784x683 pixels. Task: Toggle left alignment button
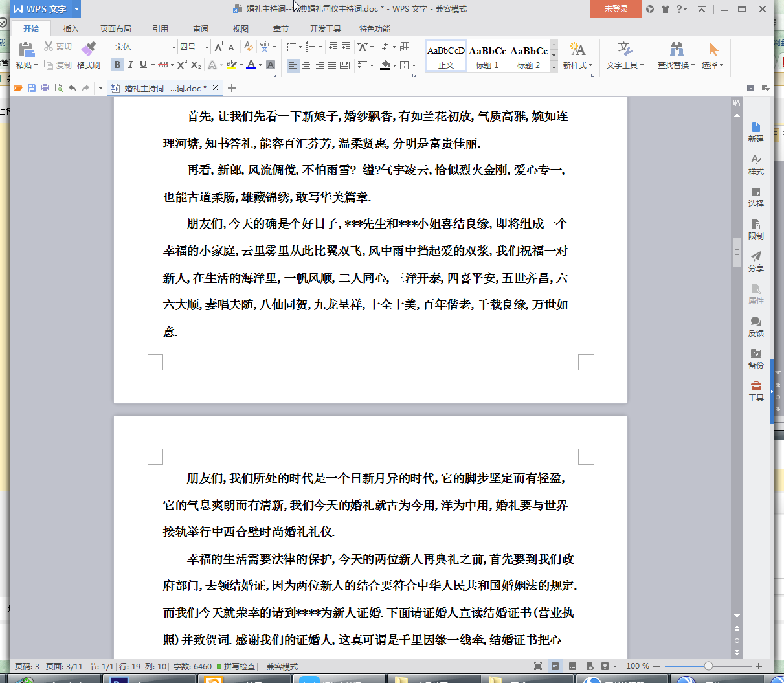click(293, 65)
